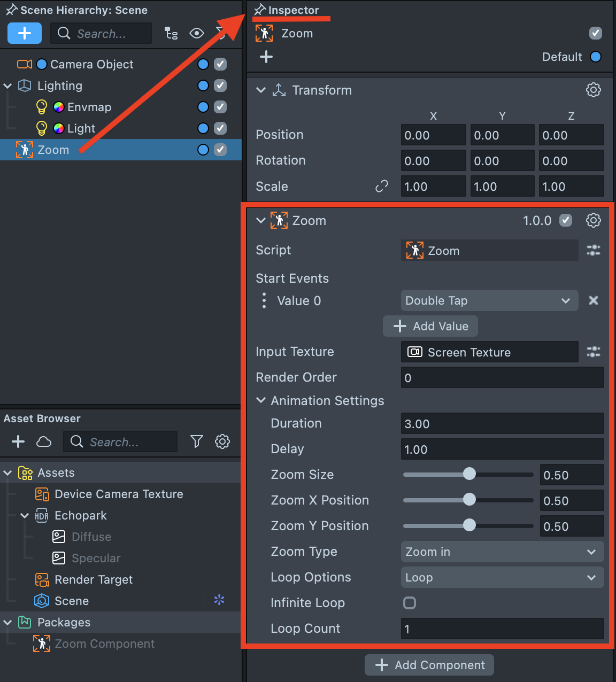Click the Scene asset sparkle indicator icon
The height and width of the screenshot is (682, 616).
coord(219,600)
